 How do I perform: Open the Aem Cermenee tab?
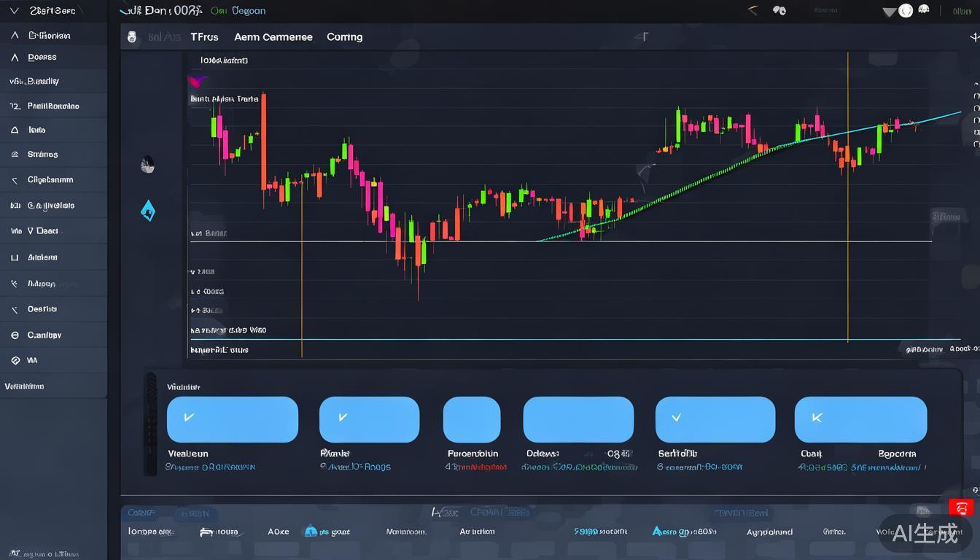point(273,36)
